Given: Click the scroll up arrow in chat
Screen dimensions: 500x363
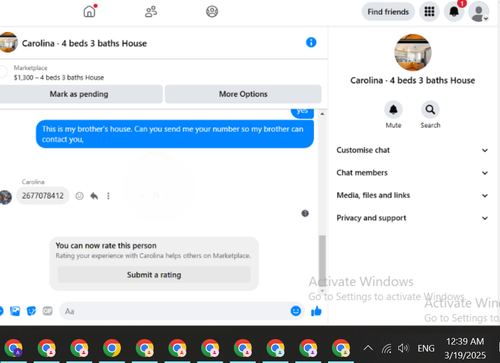Looking at the screenshot, I should pyautogui.click(x=322, y=114).
